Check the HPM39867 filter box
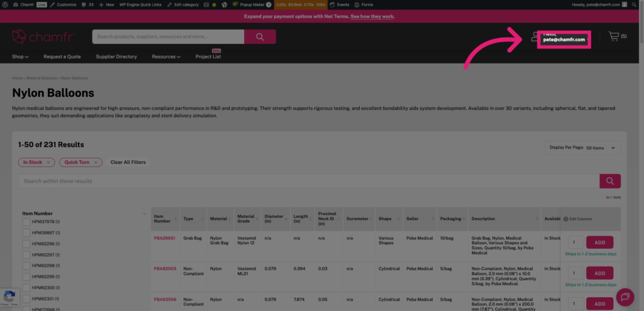 [x=26, y=233]
